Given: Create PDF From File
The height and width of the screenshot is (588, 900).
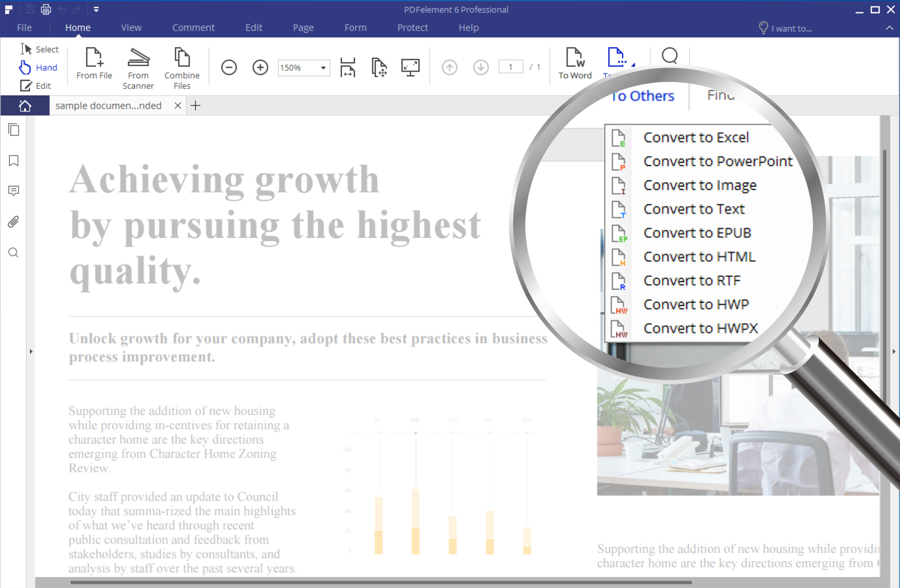Looking at the screenshot, I should [94, 64].
